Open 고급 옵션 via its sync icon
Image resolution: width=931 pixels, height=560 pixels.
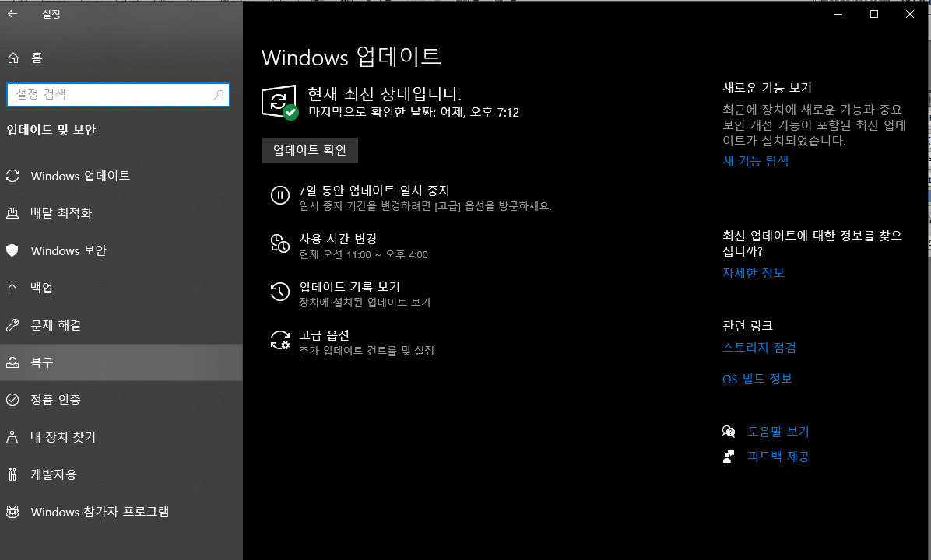click(280, 341)
